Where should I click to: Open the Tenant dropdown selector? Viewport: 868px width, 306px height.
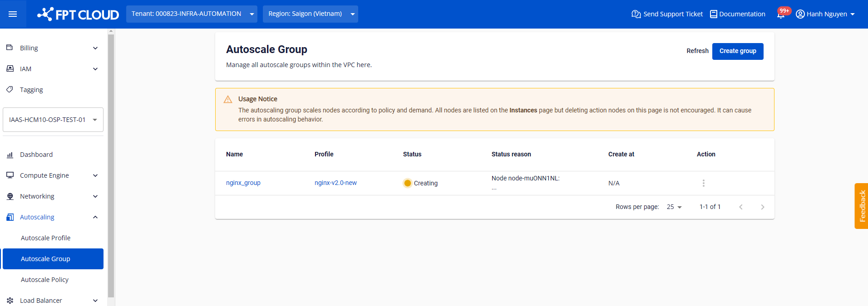(x=192, y=14)
